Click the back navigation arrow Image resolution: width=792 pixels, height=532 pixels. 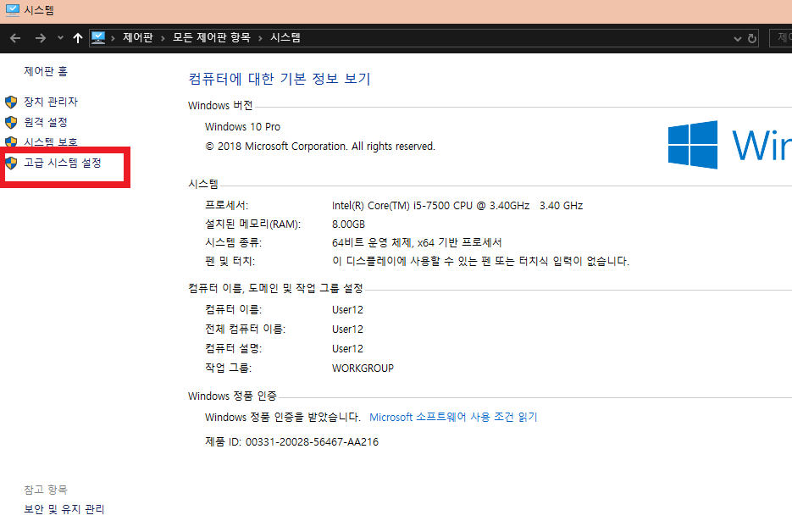pos(14,37)
